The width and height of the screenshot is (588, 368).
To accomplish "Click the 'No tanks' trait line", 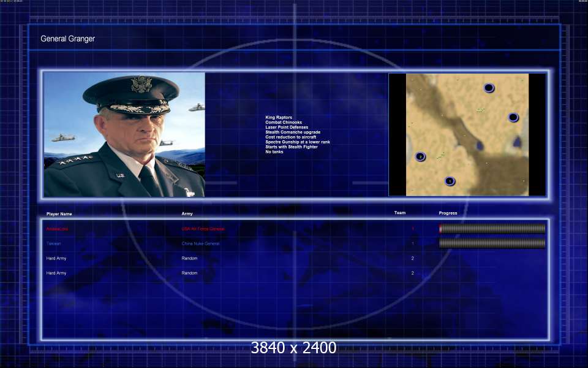I will click(x=274, y=151).
